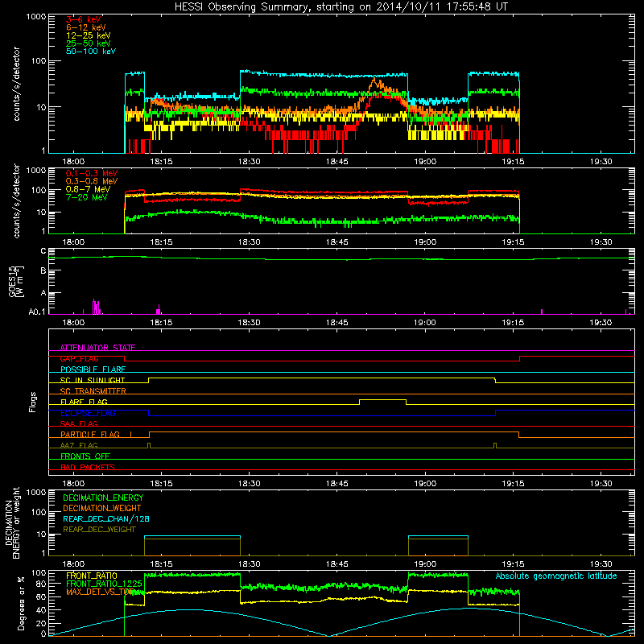Select the FRONT_RATIO legend label

tap(92, 576)
